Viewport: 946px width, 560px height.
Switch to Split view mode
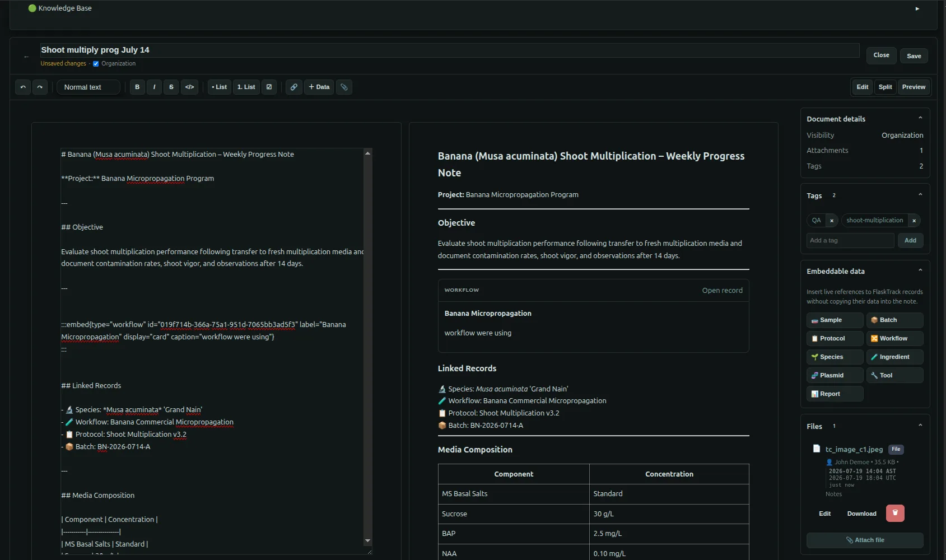coord(885,87)
